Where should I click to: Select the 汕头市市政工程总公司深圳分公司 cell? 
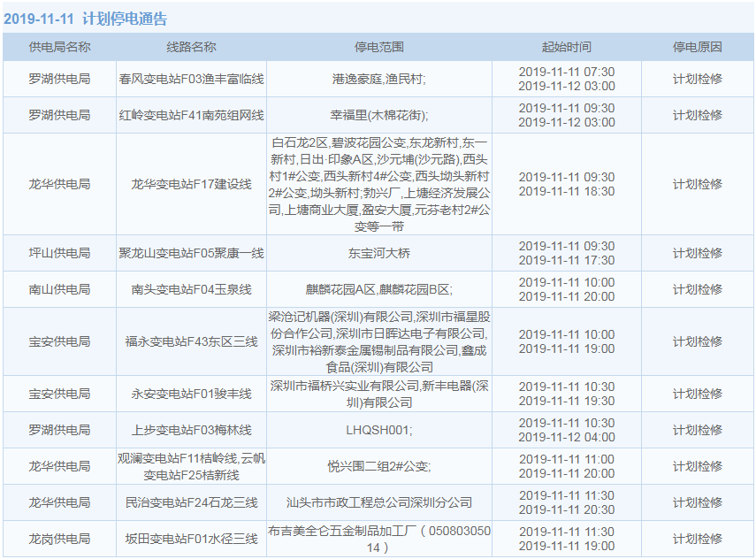click(x=378, y=502)
